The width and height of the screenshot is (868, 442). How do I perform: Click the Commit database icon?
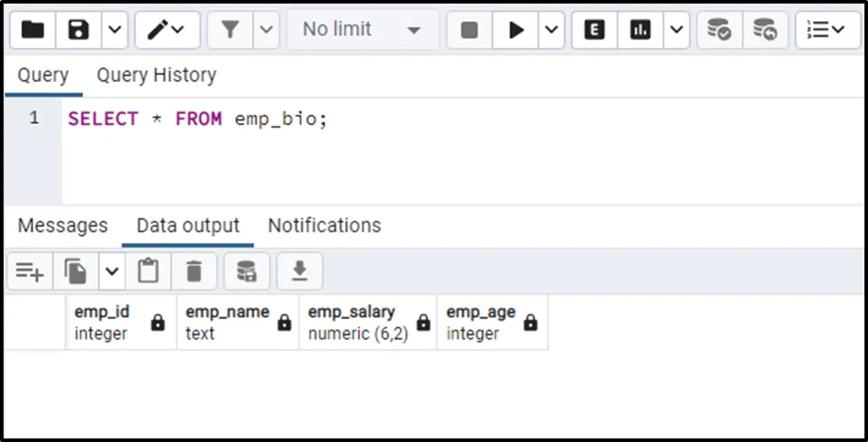point(718,30)
